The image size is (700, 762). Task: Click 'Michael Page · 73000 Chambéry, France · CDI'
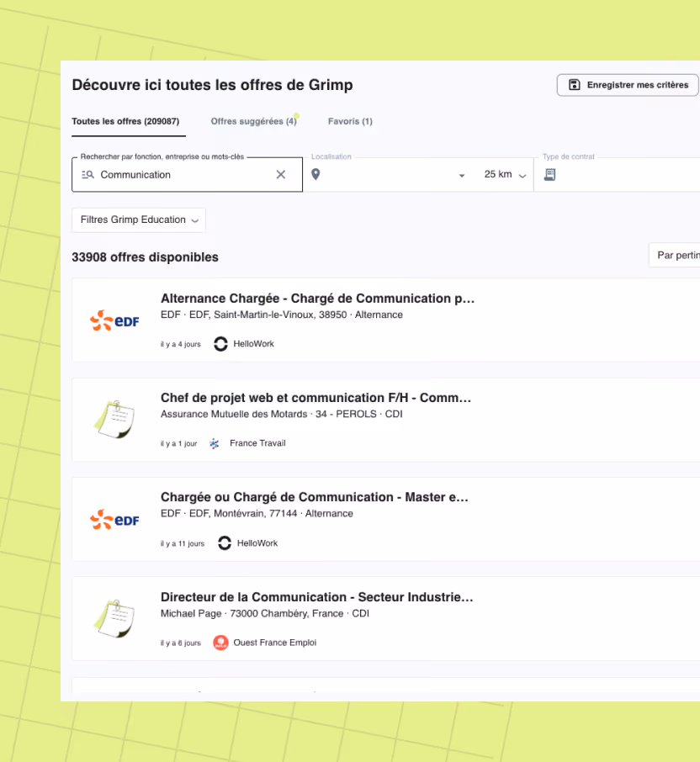pyautogui.click(x=265, y=614)
